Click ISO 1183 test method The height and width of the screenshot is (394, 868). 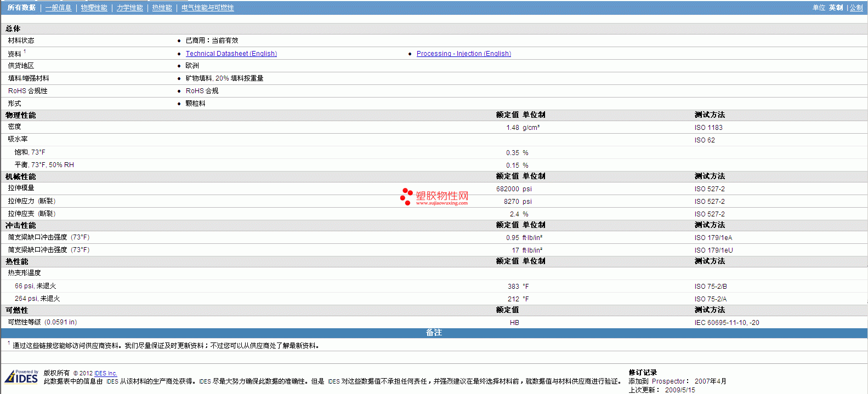pyautogui.click(x=708, y=128)
